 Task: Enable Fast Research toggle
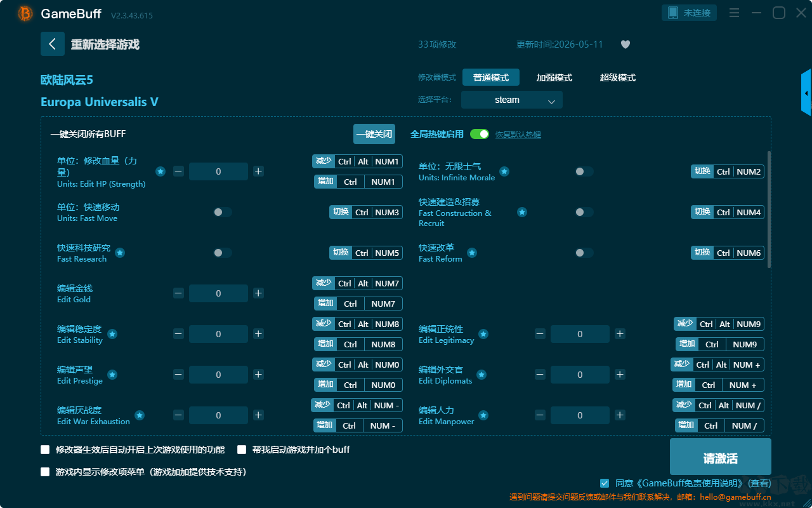pos(223,253)
